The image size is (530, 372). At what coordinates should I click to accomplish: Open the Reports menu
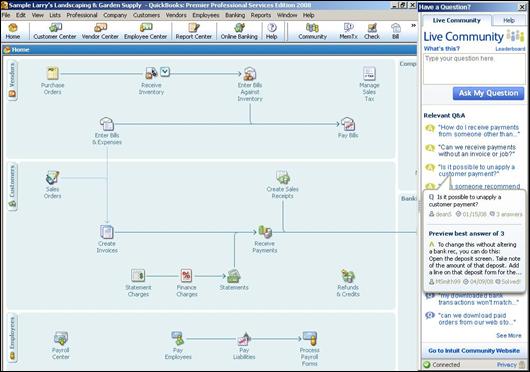click(x=261, y=15)
